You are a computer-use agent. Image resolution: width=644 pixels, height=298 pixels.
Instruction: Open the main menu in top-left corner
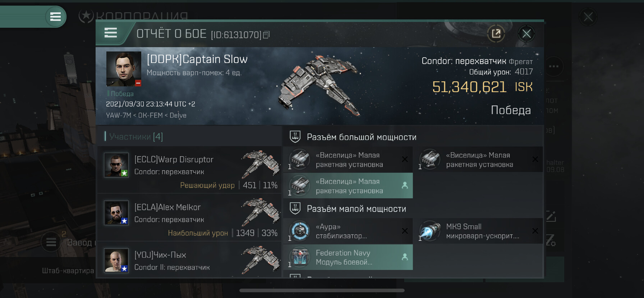[55, 17]
